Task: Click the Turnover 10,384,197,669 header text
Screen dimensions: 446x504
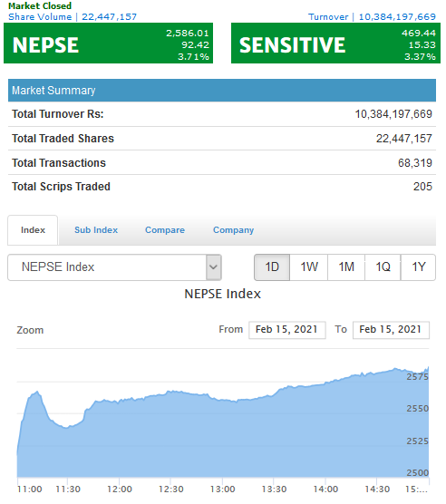Action: click(372, 16)
